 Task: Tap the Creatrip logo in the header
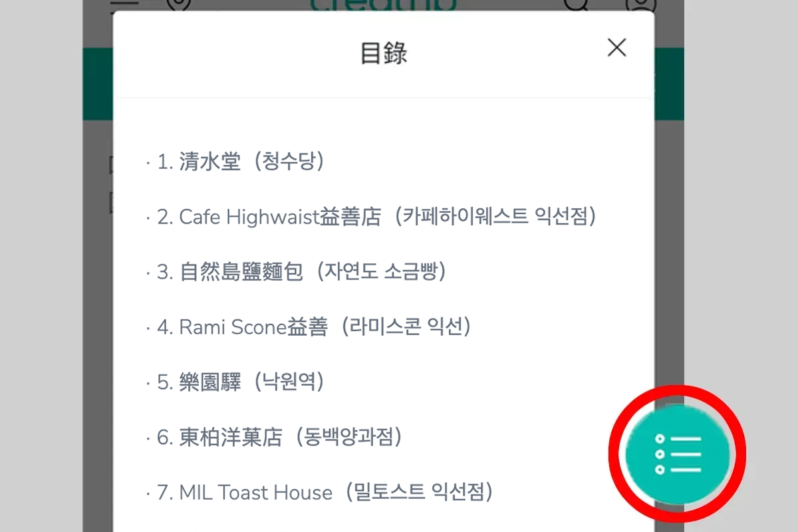pos(384,4)
